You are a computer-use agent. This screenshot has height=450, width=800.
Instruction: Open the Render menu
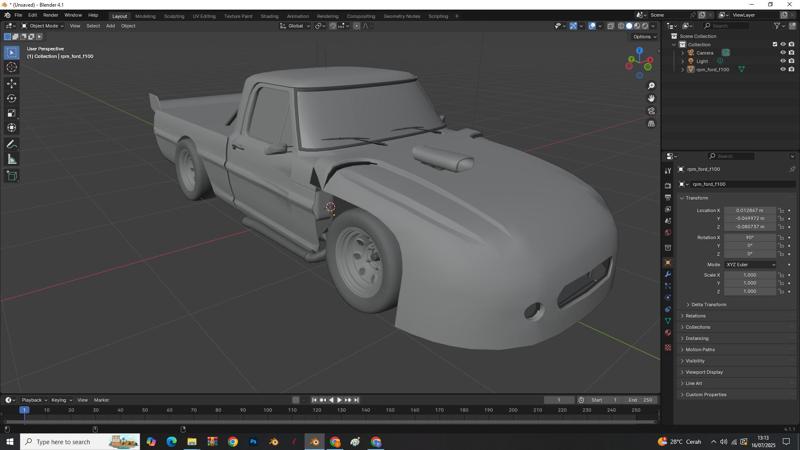(50, 15)
